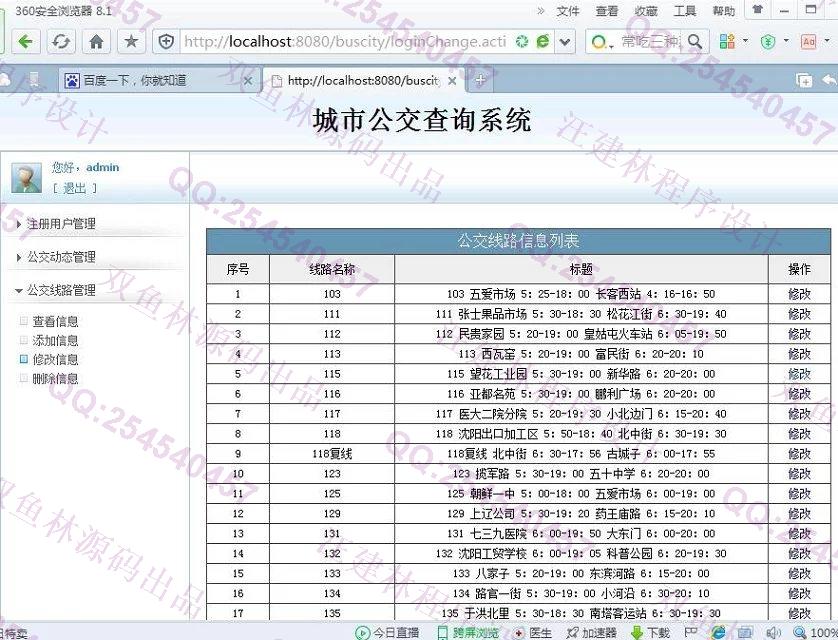Click the search magnifier icon

(x=695, y=41)
